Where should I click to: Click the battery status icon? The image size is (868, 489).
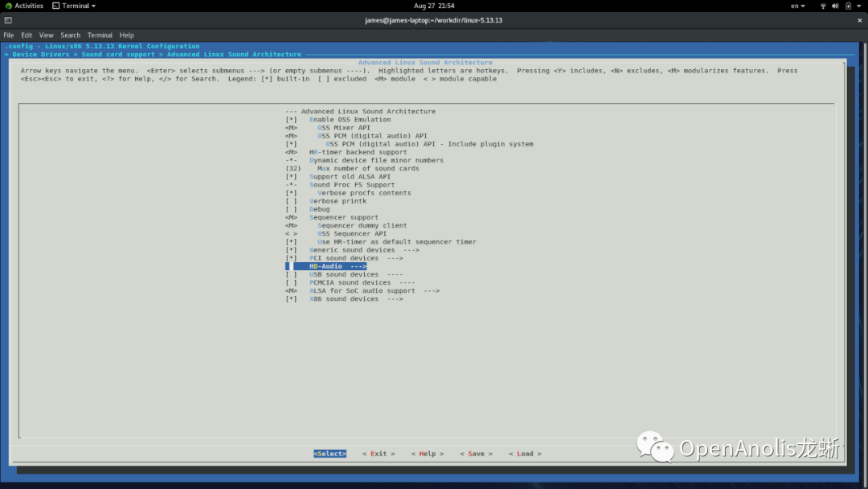(x=848, y=6)
